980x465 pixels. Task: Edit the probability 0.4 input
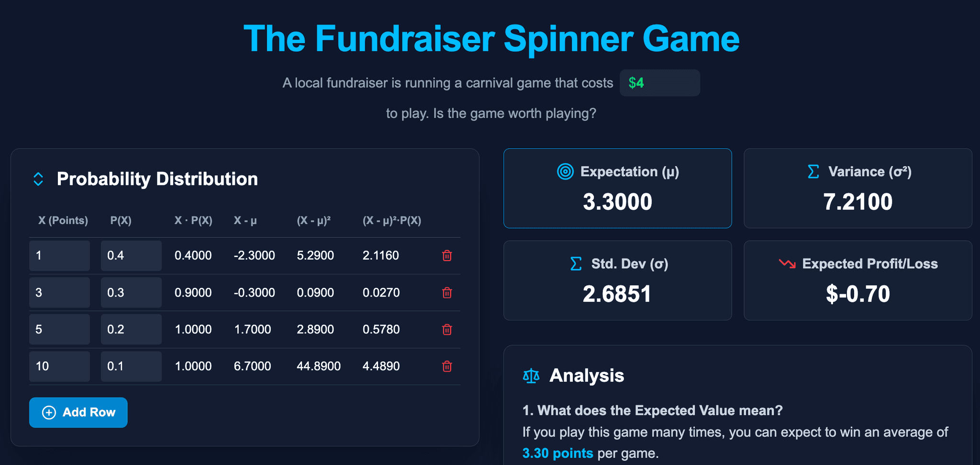tap(131, 256)
